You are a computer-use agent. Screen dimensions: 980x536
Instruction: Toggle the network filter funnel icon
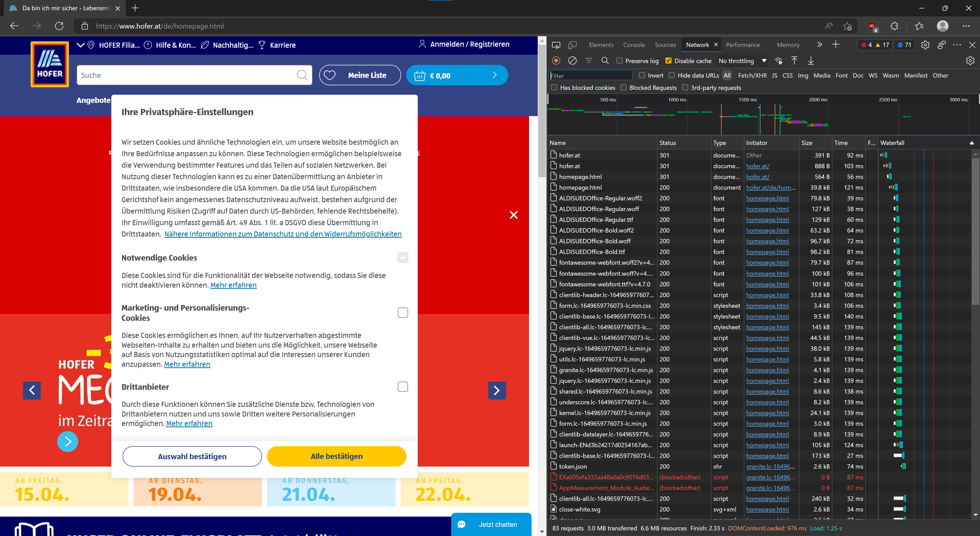(x=589, y=60)
